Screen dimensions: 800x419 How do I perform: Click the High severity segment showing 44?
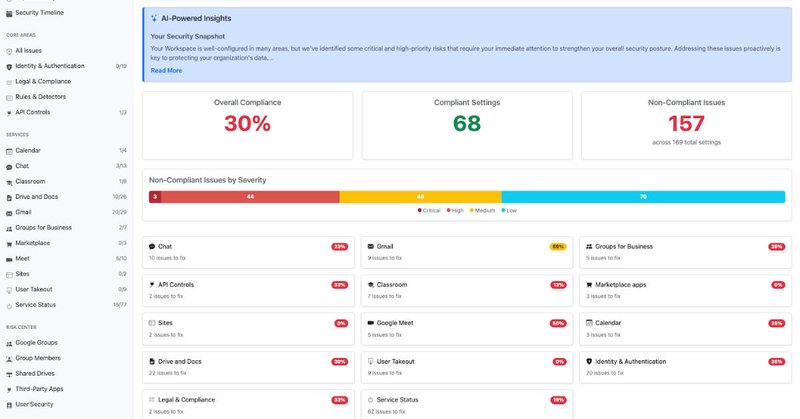point(251,197)
